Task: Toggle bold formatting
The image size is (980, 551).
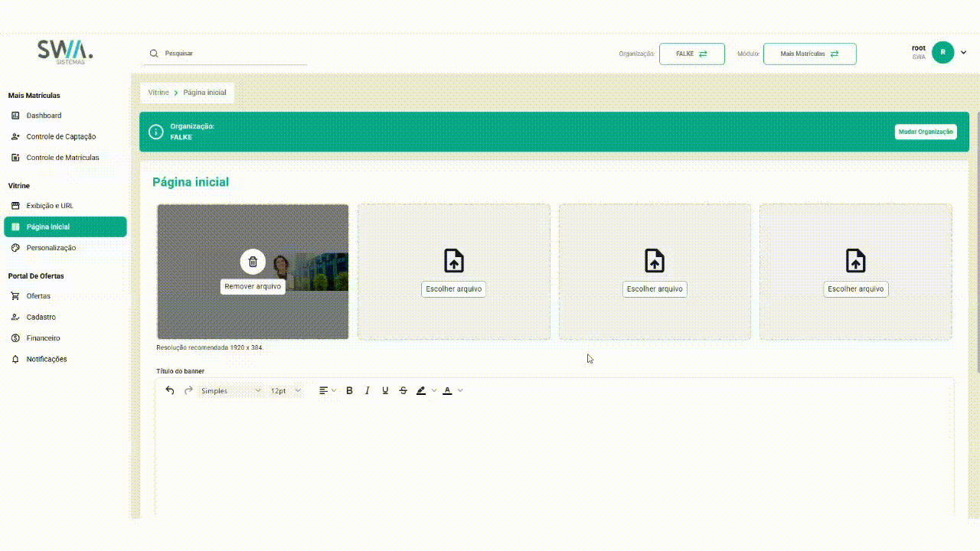Action: [x=349, y=390]
